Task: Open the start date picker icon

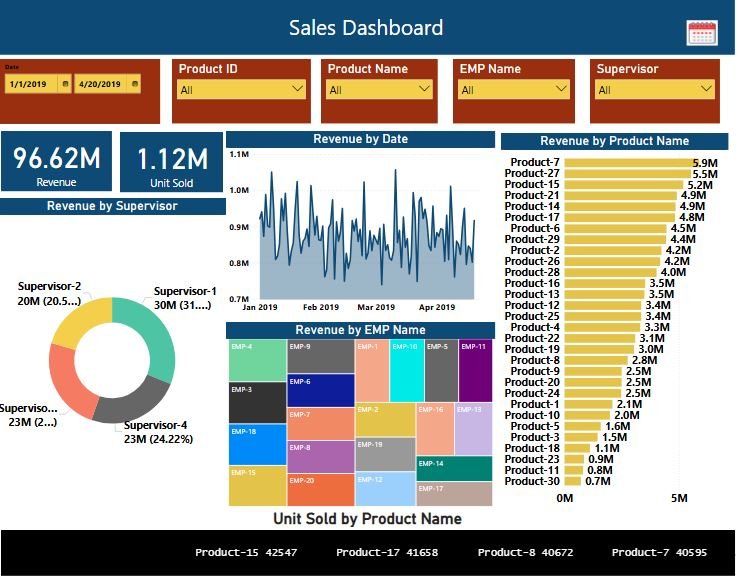Action: (x=65, y=85)
